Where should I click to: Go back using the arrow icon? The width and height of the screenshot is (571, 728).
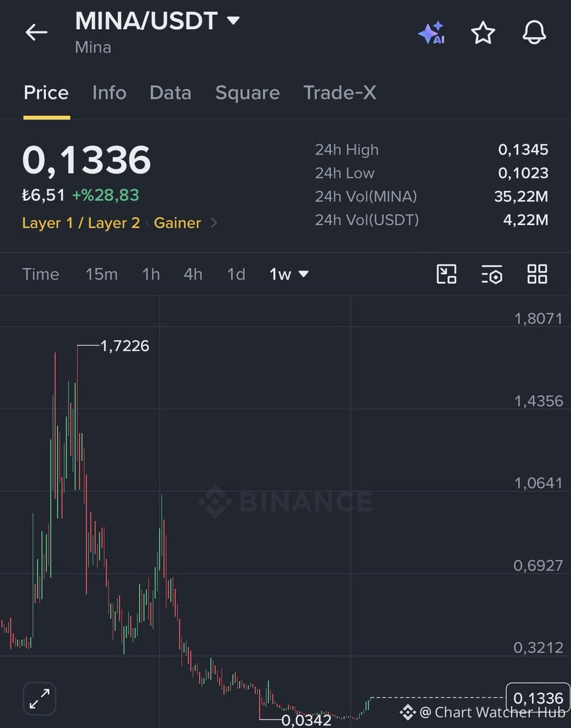coord(36,32)
